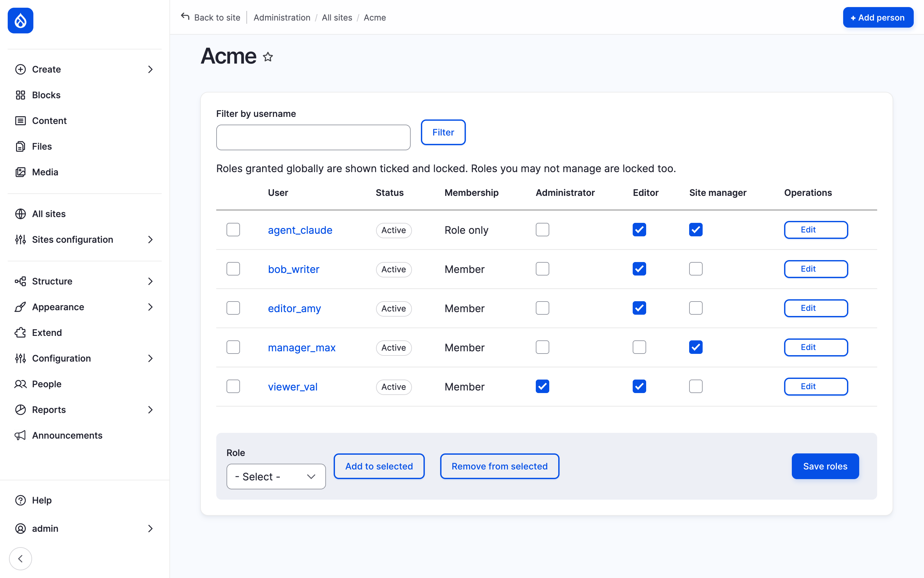Click the Announcements megaphone icon
The height and width of the screenshot is (578, 924).
pos(20,435)
